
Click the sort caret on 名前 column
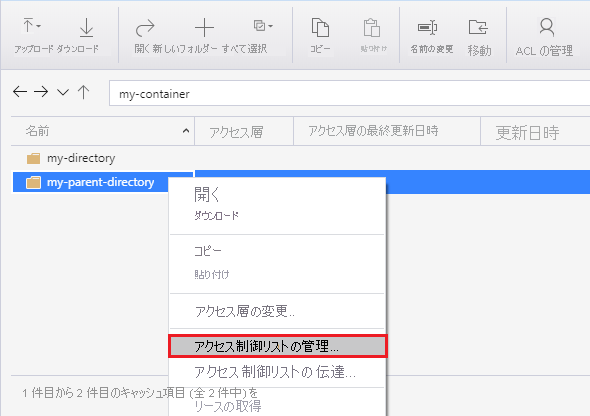click(186, 131)
